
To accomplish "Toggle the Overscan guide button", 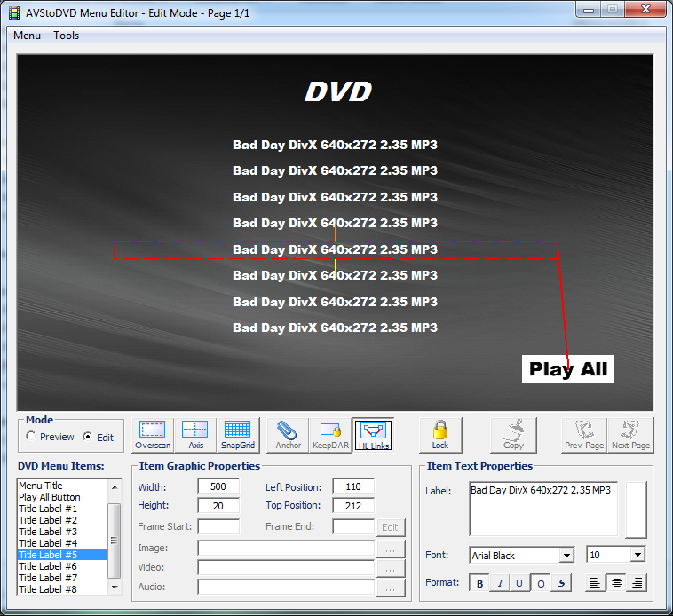I will tap(153, 435).
